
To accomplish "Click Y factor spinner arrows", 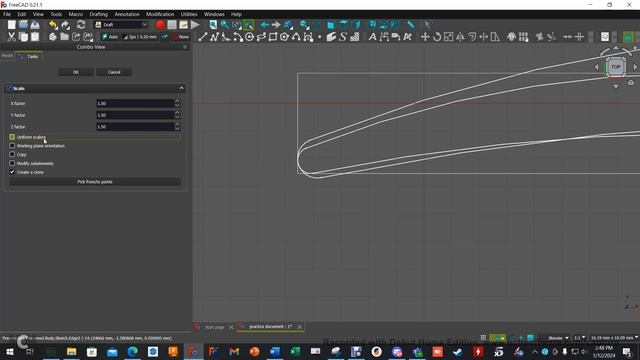I will (x=177, y=115).
